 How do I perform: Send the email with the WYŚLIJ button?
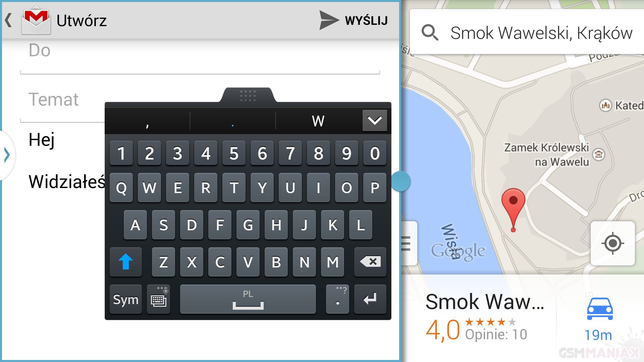coord(354,20)
